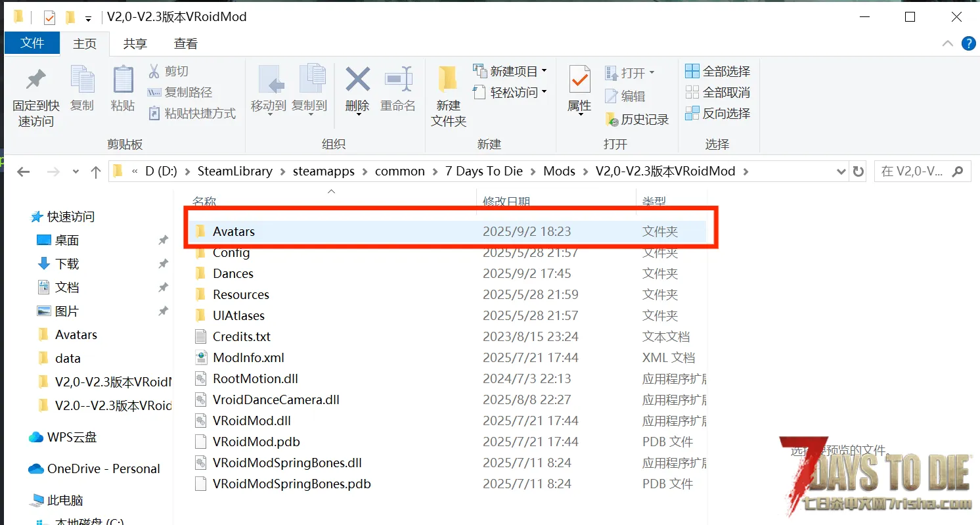The image size is (980, 525).
Task: Select the 剪切 scissors command
Action: click(169, 71)
